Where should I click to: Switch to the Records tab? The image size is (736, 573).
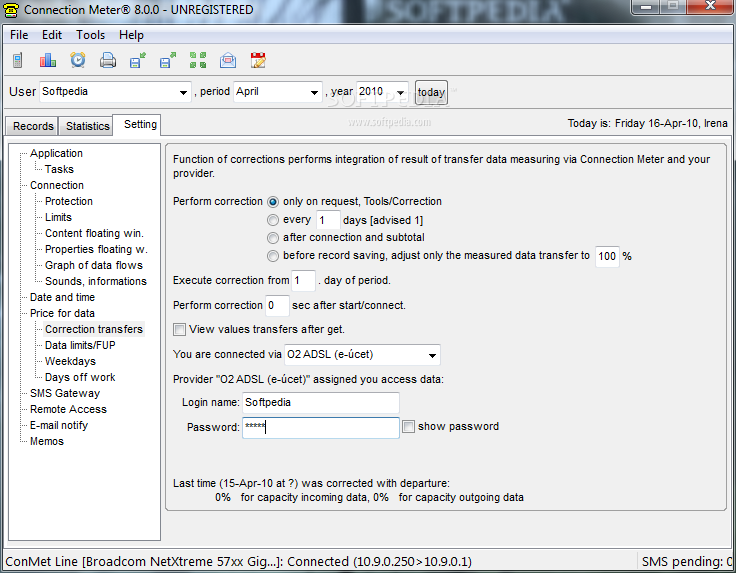coord(33,126)
